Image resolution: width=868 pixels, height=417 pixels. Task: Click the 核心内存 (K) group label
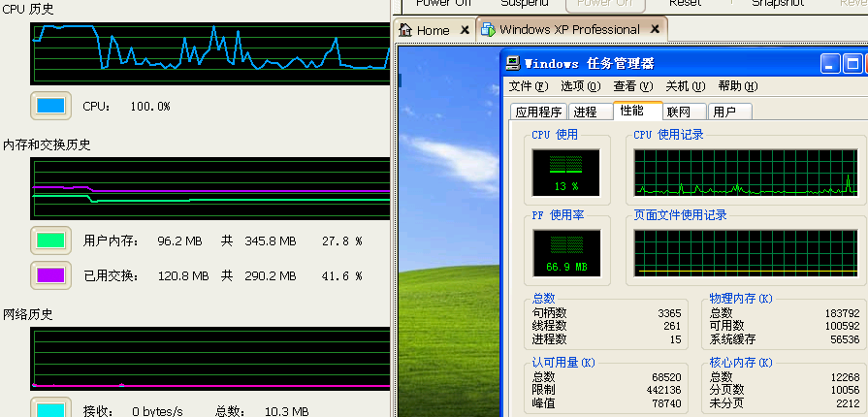[x=741, y=363]
